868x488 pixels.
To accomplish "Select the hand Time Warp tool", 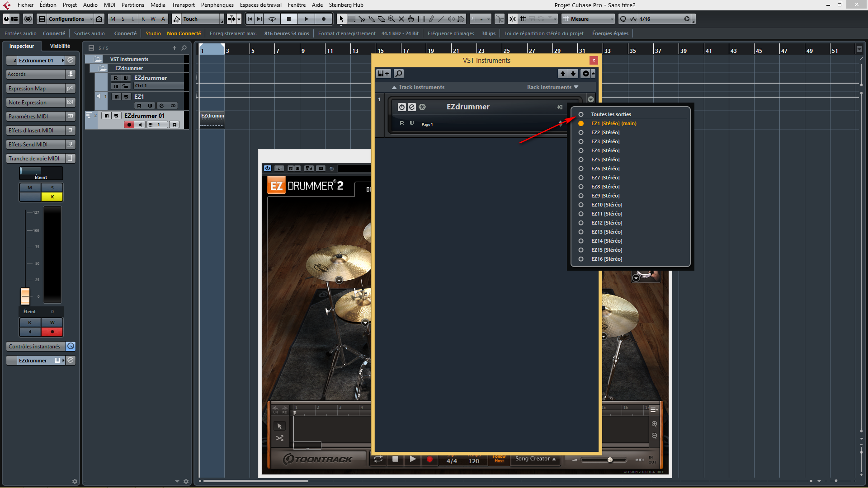I will coord(411,19).
